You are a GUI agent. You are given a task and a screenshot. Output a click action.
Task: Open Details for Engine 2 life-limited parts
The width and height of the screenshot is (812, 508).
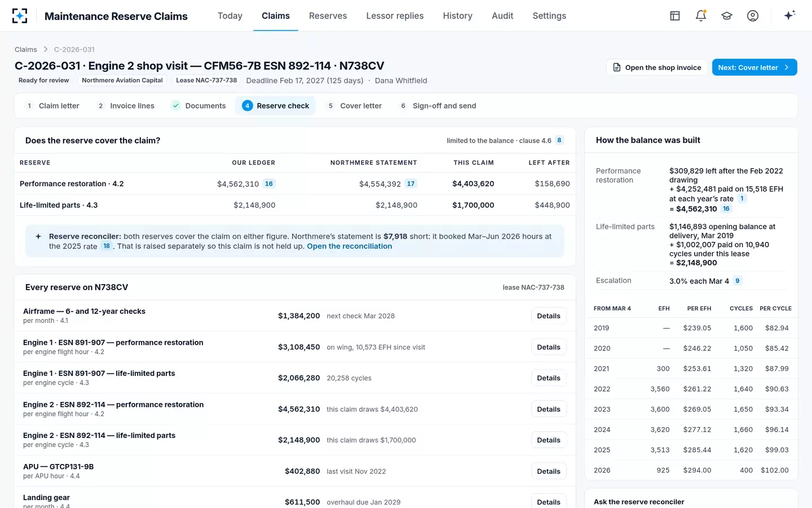pyautogui.click(x=549, y=440)
